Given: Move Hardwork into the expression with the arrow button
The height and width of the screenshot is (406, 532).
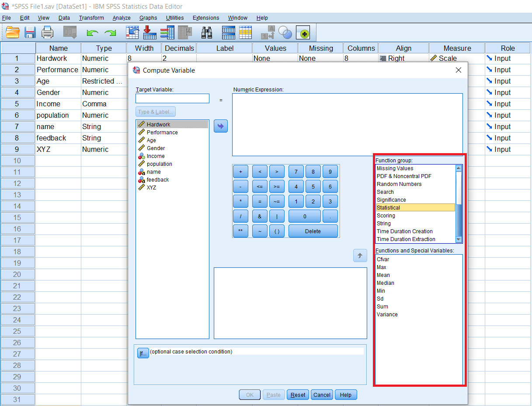Looking at the screenshot, I should [221, 126].
